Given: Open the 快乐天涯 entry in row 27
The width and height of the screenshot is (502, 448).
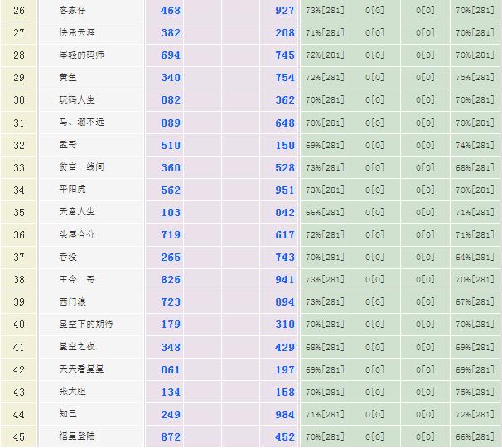Looking at the screenshot, I should [x=76, y=33].
